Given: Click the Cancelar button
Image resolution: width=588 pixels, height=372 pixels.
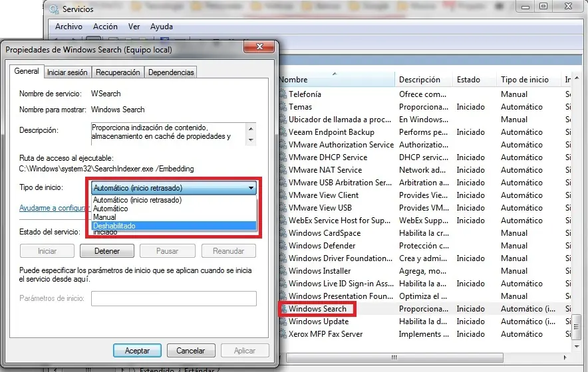Looking at the screenshot, I should click(191, 351).
